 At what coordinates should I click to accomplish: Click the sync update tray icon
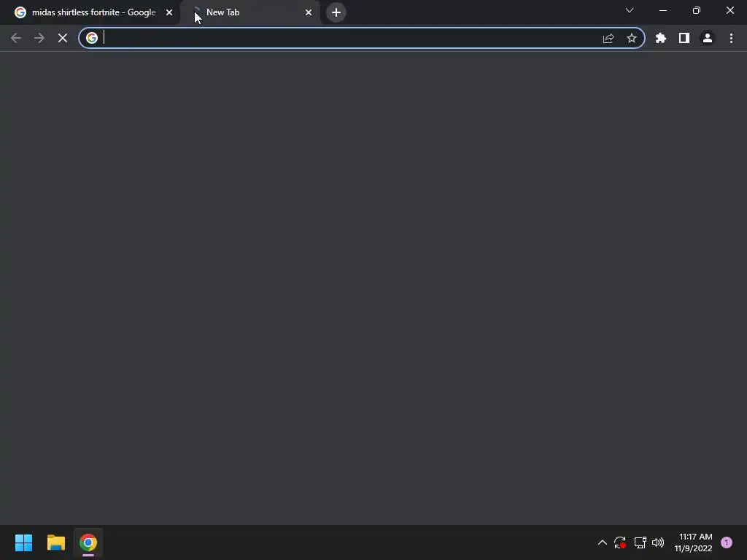point(620,542)
